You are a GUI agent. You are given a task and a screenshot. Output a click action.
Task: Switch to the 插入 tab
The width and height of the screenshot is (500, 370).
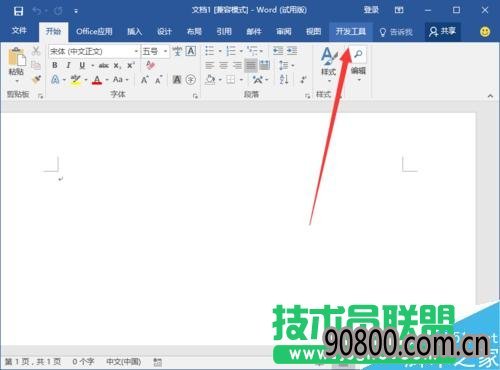(x=134, y=32)
